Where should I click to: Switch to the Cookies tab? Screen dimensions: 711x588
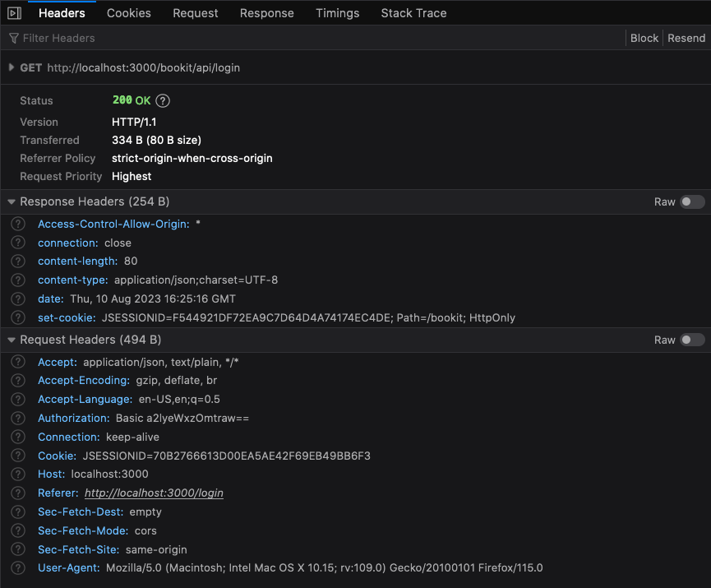tap(127, 12)
